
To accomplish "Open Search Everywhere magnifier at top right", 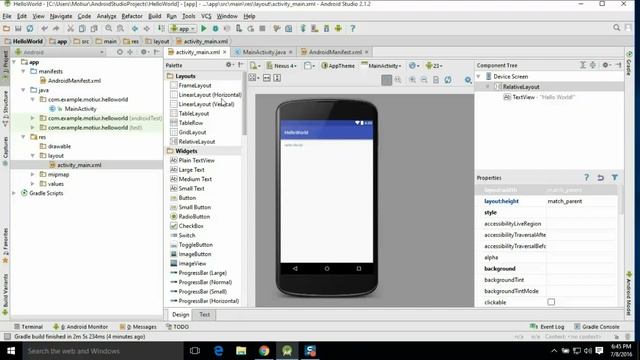I will (x=616, y=28).
